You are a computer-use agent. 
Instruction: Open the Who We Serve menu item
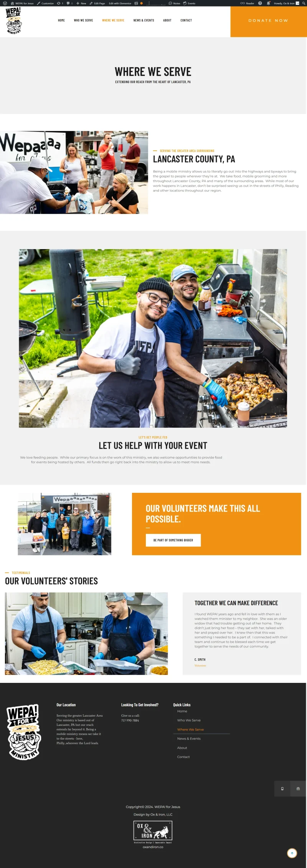point(83,20)
